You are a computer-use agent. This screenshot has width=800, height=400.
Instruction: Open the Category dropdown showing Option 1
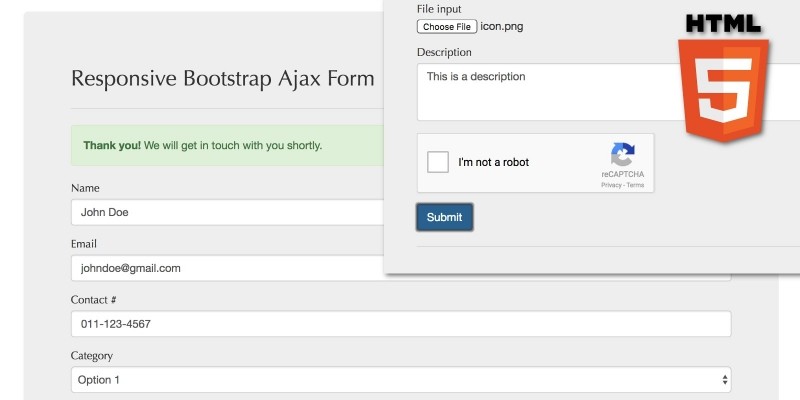tap(400, 380)
